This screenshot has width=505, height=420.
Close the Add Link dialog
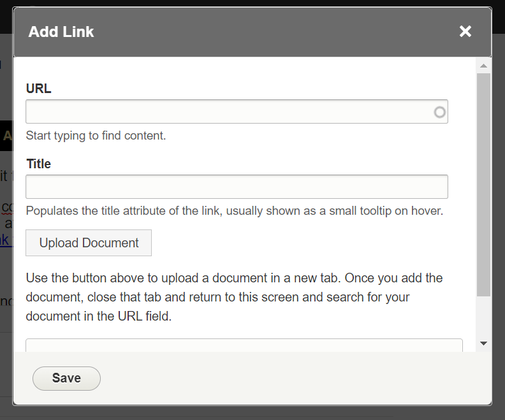click(465, 31)
